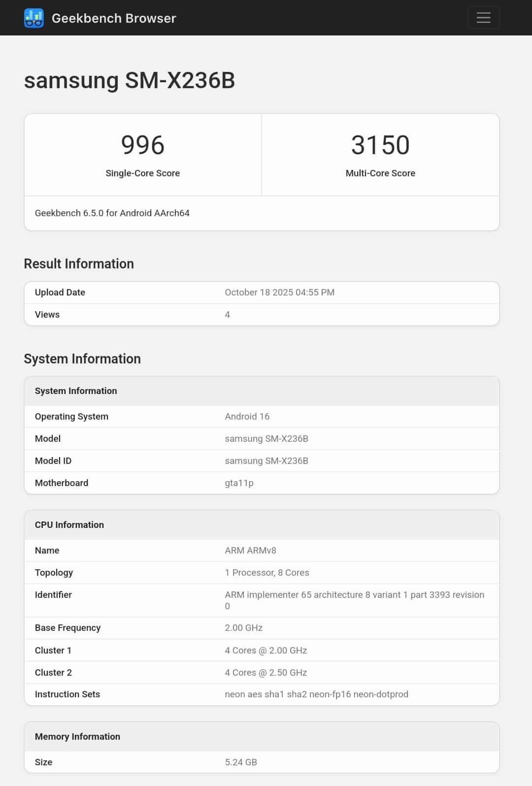Click the Motherboard value gta11p
The image size is (532, 786).
[x=239, y=483]
